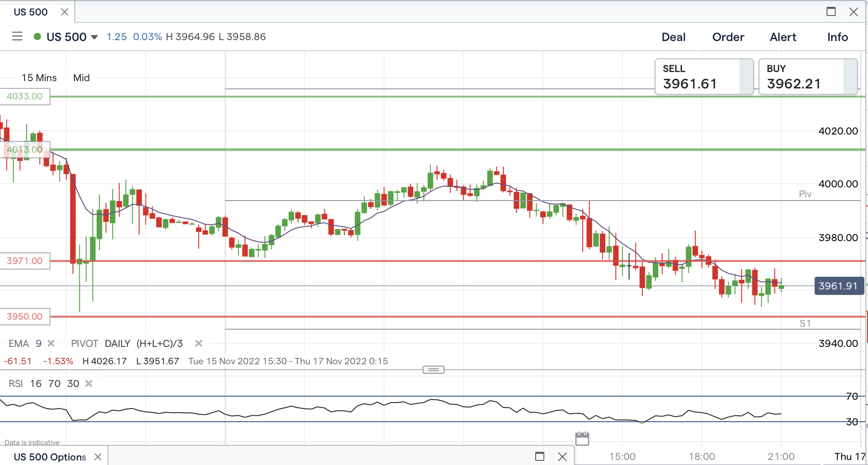Maximize the US 500 Options panel

point(540,456)
